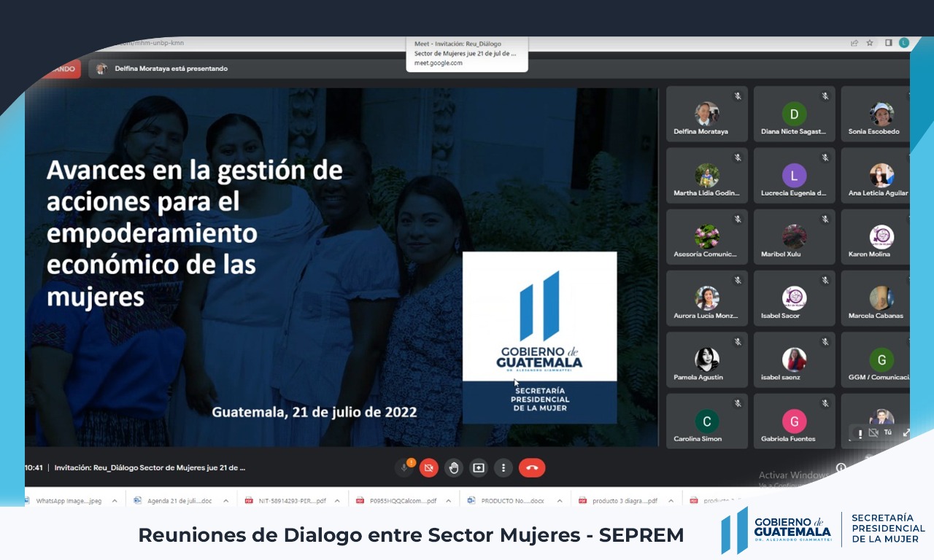
Task: Toggle the camera off button
Action: coord(429,468)
